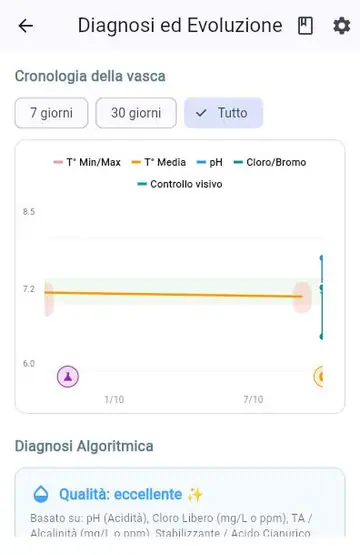The image size is (360, 555).
Task: Click the orange T° Media line
Action: [x=173, y=294]
